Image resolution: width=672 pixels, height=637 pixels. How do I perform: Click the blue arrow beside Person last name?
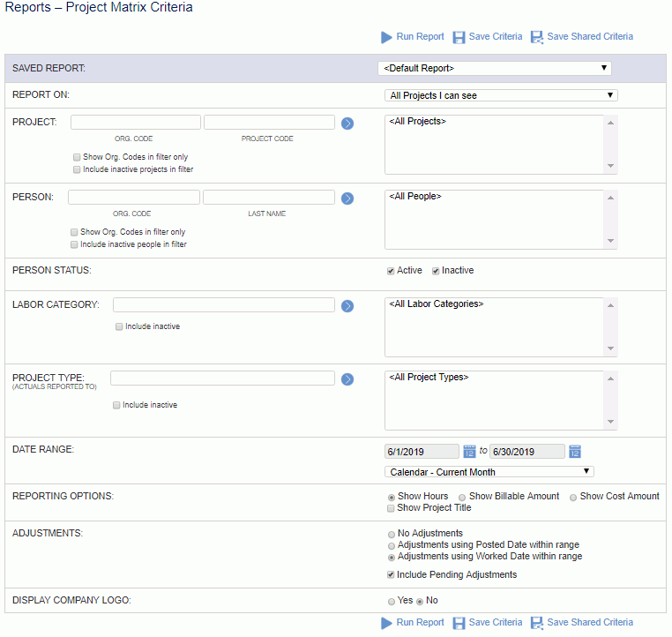(x=347, y=199)
